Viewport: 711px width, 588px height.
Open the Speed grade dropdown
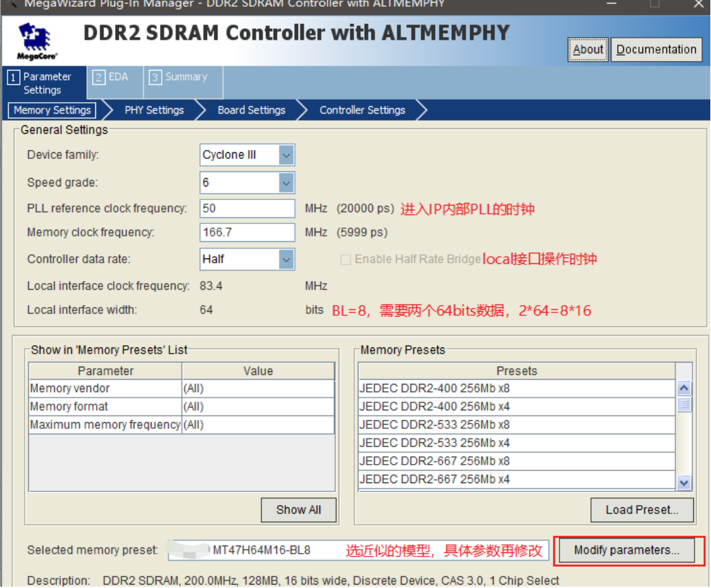pyautogui.click(x=287, y=182)
